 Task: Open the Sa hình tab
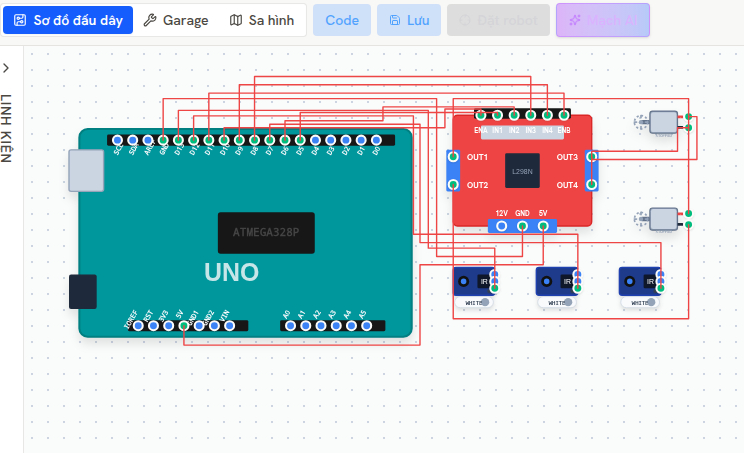(262, 20)
